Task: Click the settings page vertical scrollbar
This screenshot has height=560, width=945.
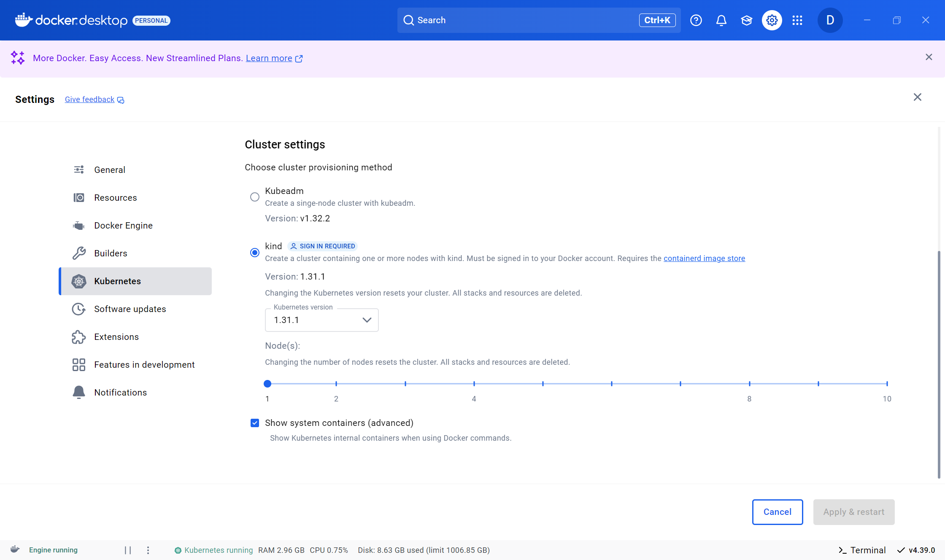Action: click(x=939, y=365)
